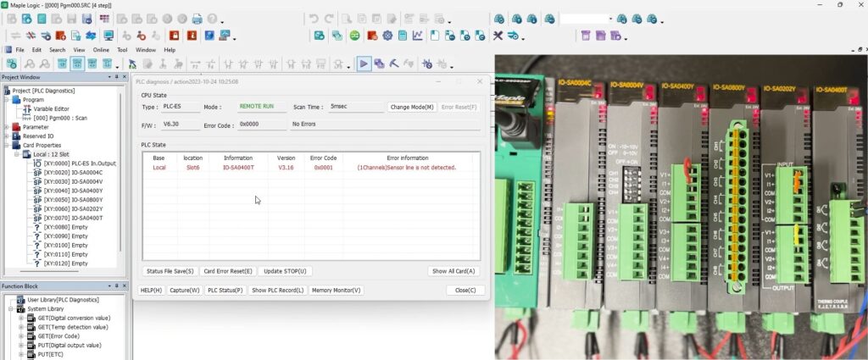
Task: Click the teal calculator icon in the second toolbar
Action: click(403, 36)
